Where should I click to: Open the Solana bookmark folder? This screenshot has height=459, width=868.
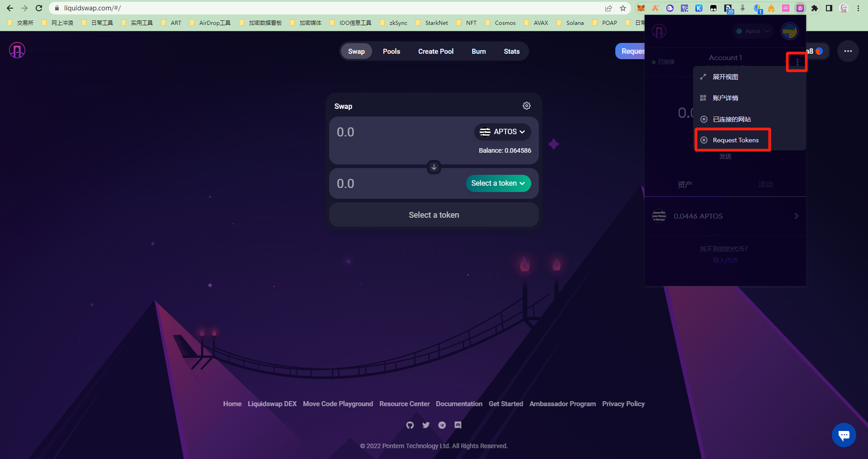coord(571,23)
